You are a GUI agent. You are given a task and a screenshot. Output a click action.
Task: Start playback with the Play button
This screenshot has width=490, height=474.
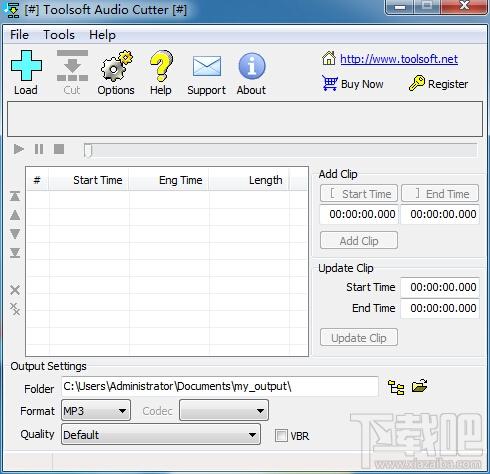pos(19,149)
